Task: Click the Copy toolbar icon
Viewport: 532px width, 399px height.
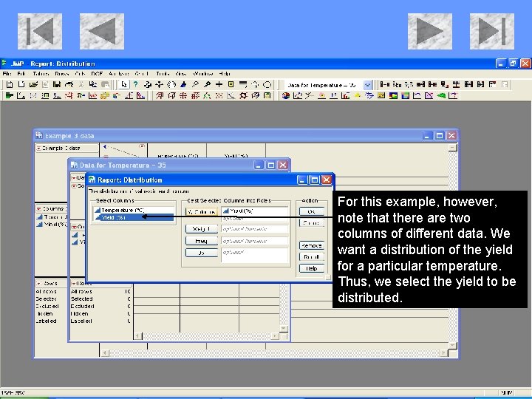Action: click(92, 84)
